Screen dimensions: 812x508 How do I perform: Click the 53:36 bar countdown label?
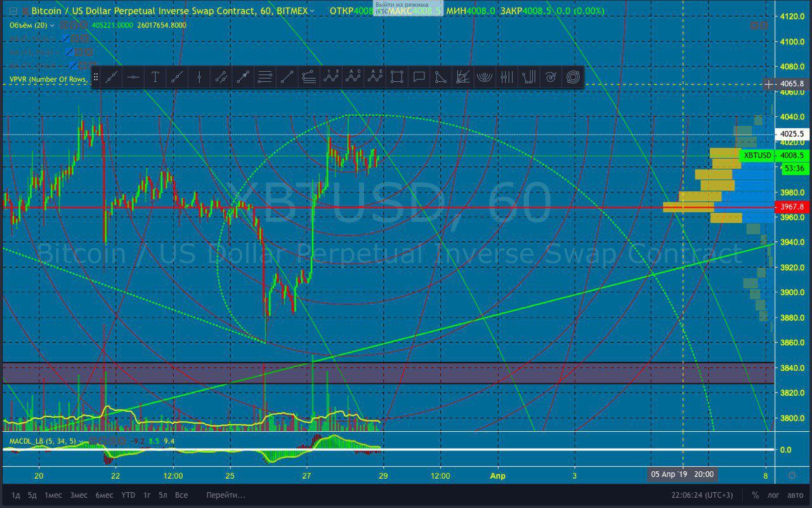794,168
